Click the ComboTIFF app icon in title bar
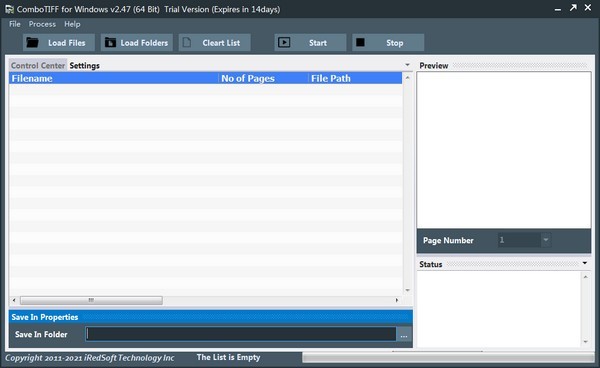This screenshot has height=368, width=600. pyautogui.click(x=9, y=9)
